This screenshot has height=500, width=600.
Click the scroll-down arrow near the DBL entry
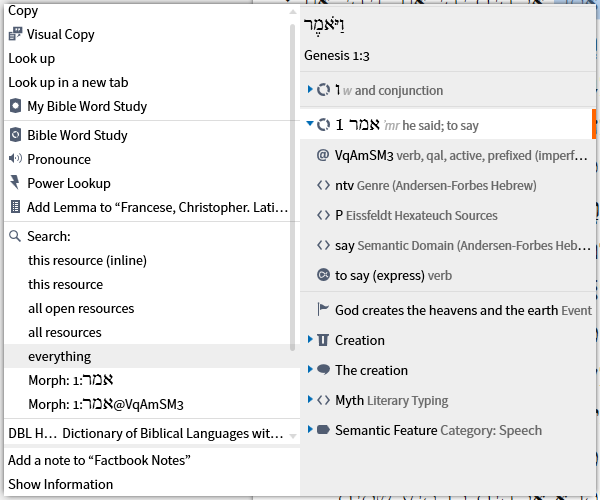[x=293, y=436]
